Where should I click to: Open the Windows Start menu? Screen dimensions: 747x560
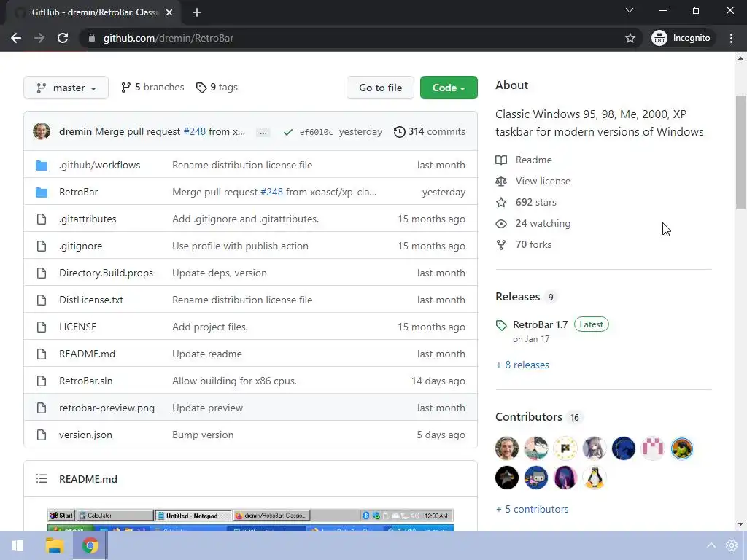click(18, 545)
